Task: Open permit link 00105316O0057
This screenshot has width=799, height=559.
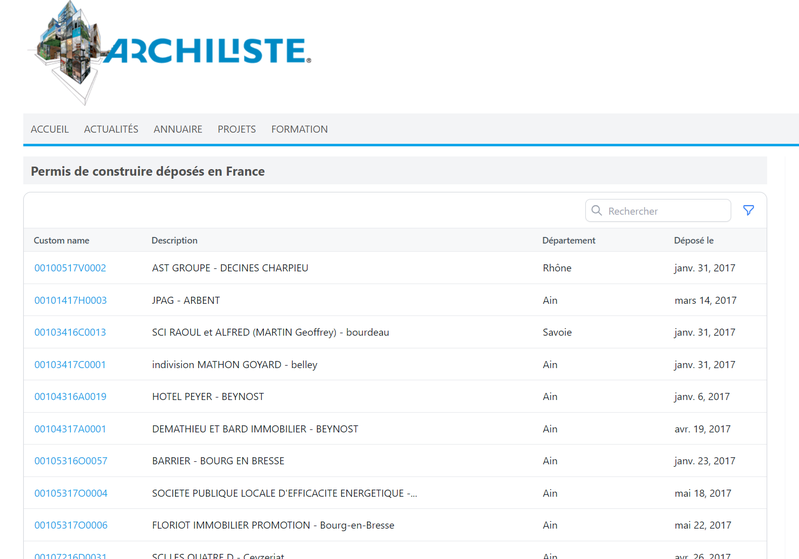Action: [71, 461]
